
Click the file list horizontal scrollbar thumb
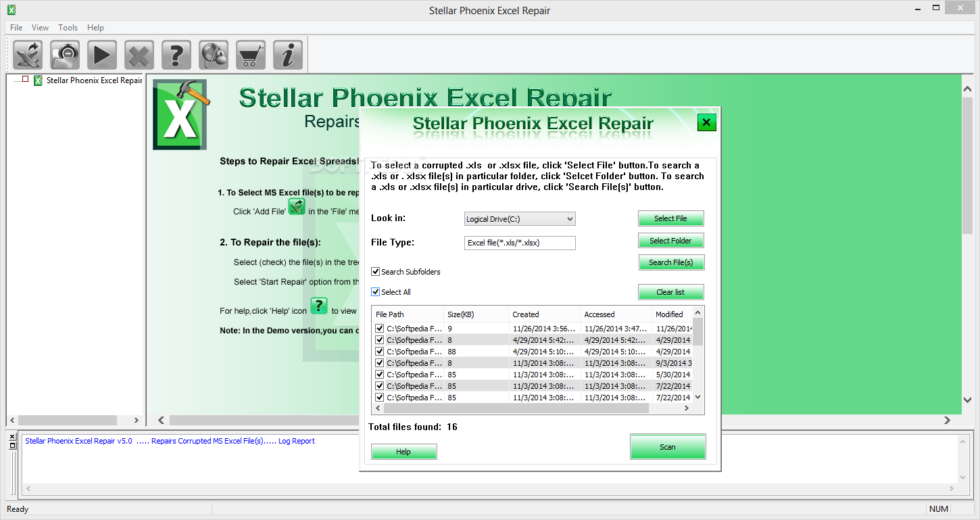pyautogui.click(x=516, y=408)
